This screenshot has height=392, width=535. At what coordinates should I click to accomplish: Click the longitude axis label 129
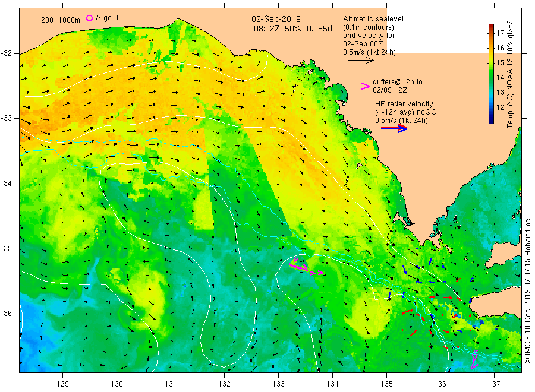62,384
